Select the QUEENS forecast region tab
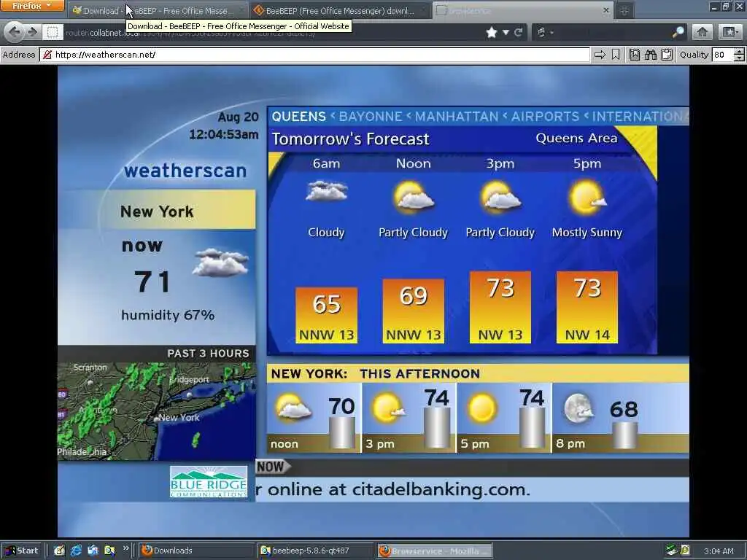Viewport: 747px width, 560px height. pyautogui.click(x=298, y=117)
